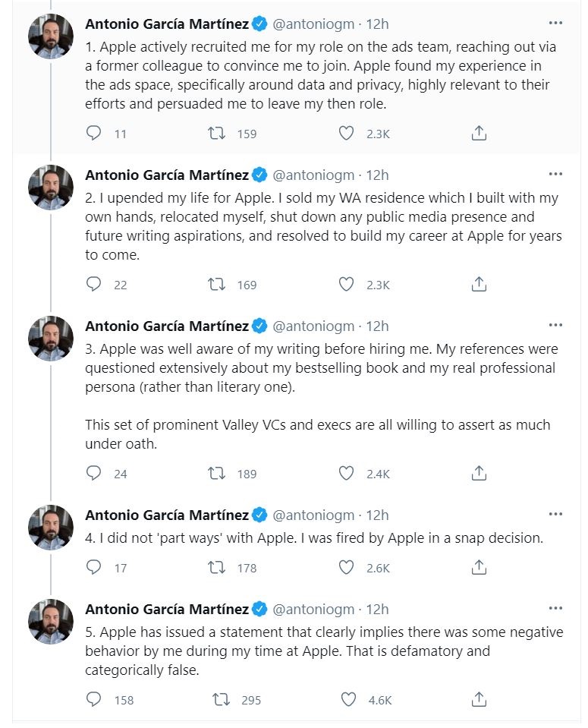Open more options on the defamatory statement tweet

(x=555, y=609)
